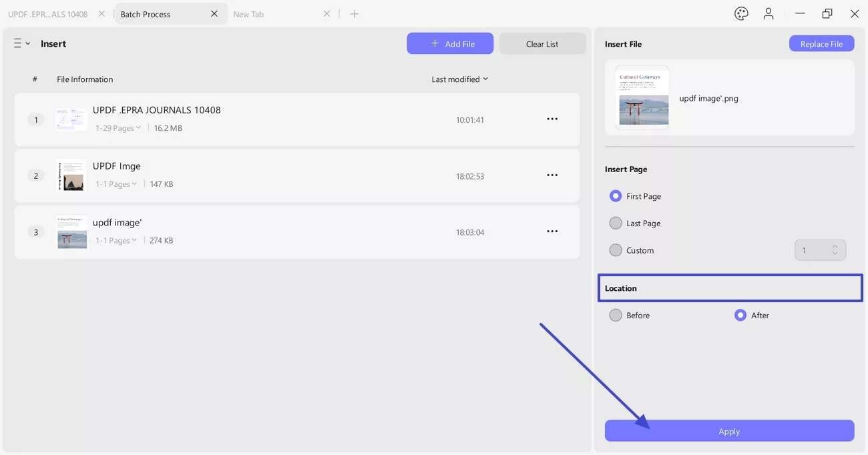Apply the insert settings
Viewport: 868px width, 455px height.
[x=729, y=431]
